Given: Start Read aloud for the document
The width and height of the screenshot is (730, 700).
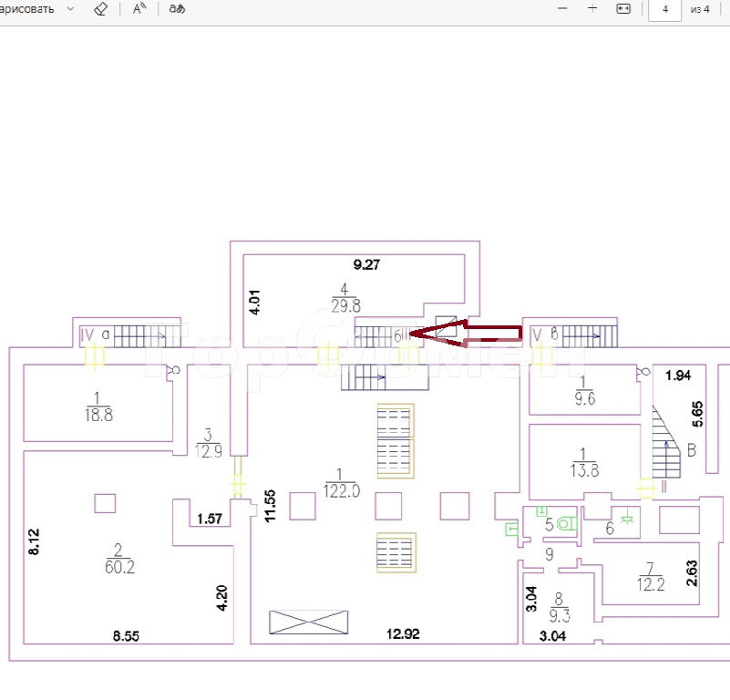Looking at the screenshot, I should (139, 8).
